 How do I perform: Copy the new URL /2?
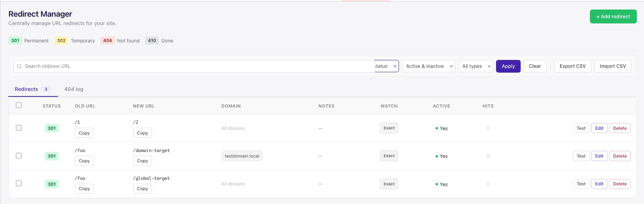[142, 133]
